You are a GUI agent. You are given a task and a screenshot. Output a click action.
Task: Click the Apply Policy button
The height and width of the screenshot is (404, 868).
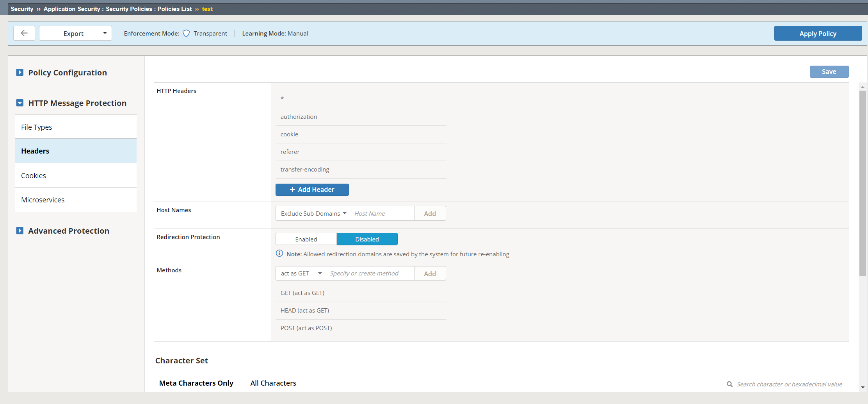coord(818,33)
